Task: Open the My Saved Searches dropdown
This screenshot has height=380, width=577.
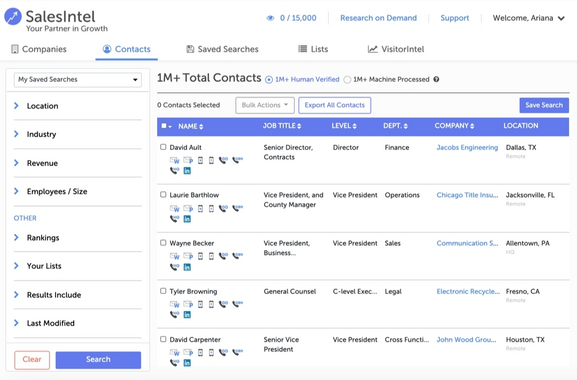Action: pyautogui.click(x=78, y=79)
